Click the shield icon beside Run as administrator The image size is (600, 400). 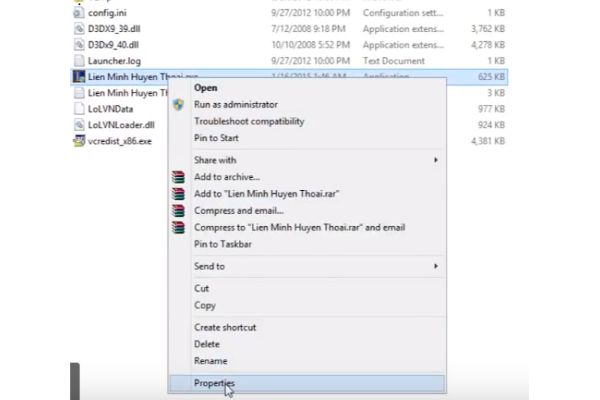[x=178, y=104]
